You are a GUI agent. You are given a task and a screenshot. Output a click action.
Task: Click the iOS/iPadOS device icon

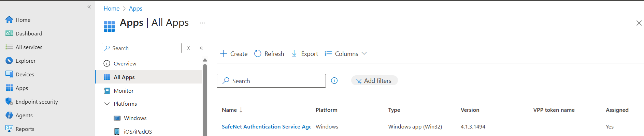coord(117,132)
